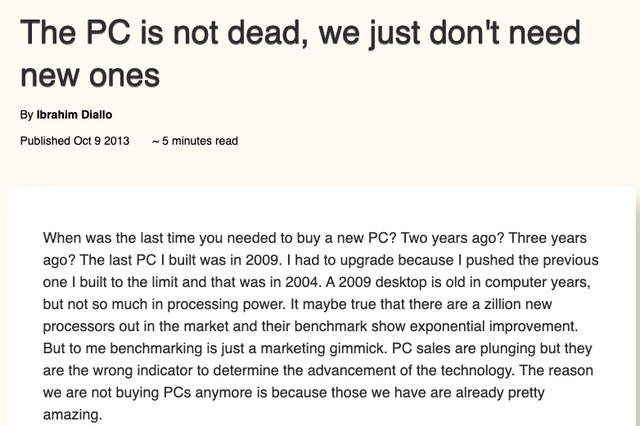Image resolution: width=640 pixels, height=426 pixels.
Task: Click the Published Oct 9 2013 date
Action: coord(75,141)
